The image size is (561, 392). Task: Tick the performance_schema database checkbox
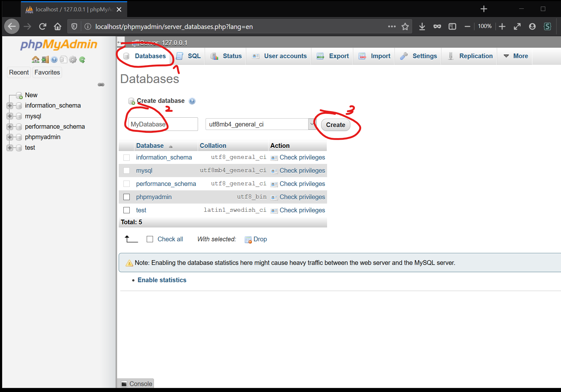coord(127,184)
